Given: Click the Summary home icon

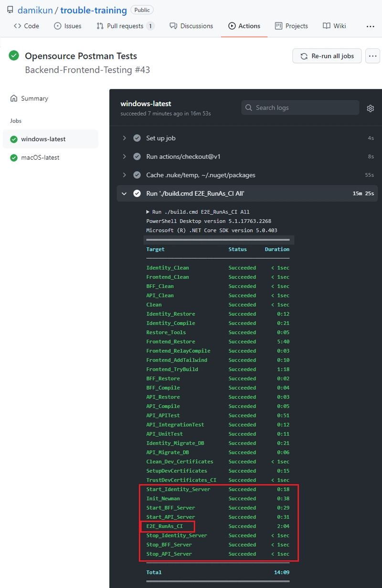Looking at the screenshot, I should point(14,98).
